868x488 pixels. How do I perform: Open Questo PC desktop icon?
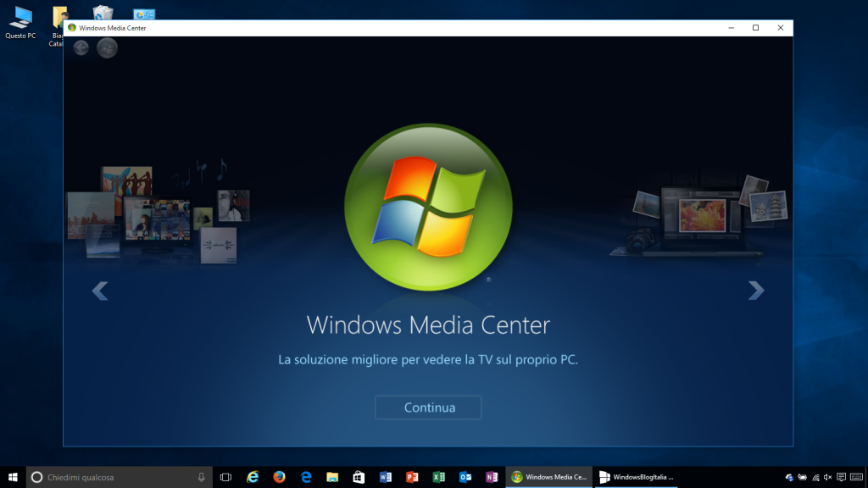20,22
